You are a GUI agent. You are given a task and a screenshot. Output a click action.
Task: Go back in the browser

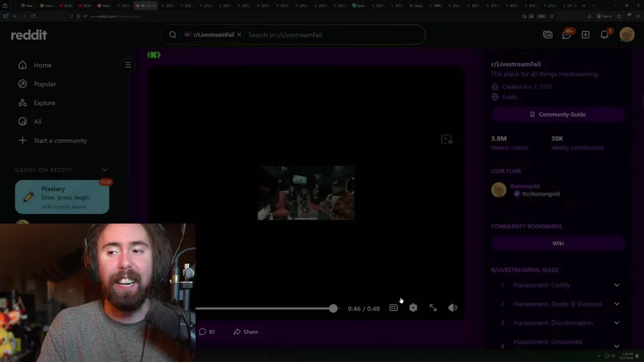(x=15, y=16)
